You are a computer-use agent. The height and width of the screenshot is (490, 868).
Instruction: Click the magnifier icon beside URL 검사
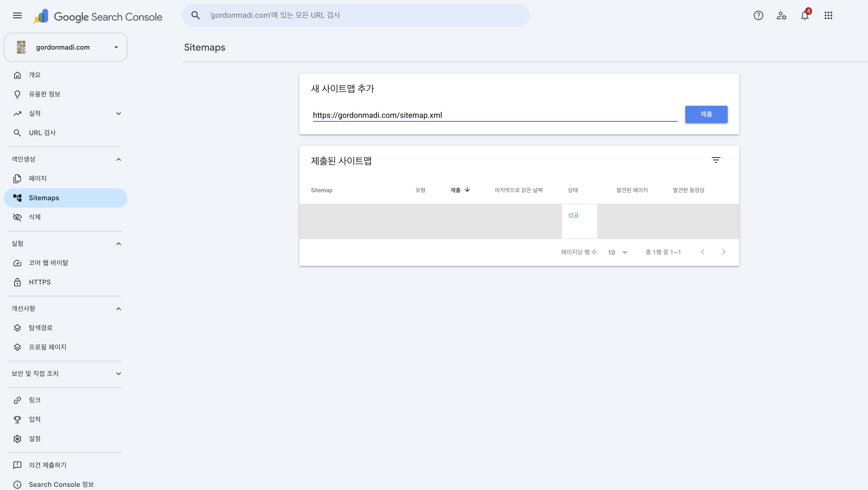(x=17, y=133)
